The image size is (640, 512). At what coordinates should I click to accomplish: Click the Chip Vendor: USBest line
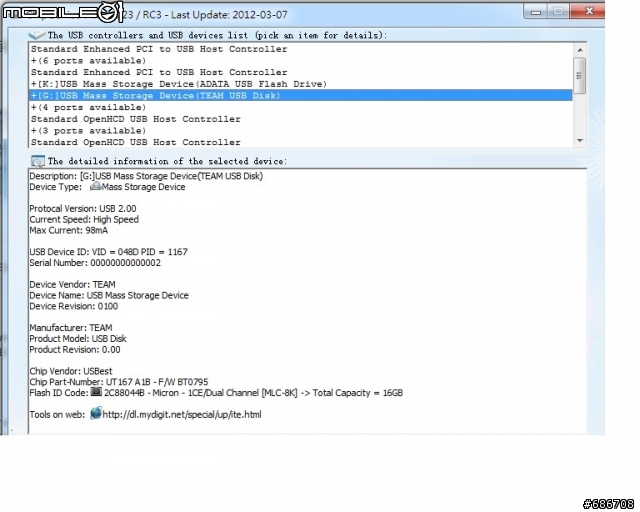[71, 372]
